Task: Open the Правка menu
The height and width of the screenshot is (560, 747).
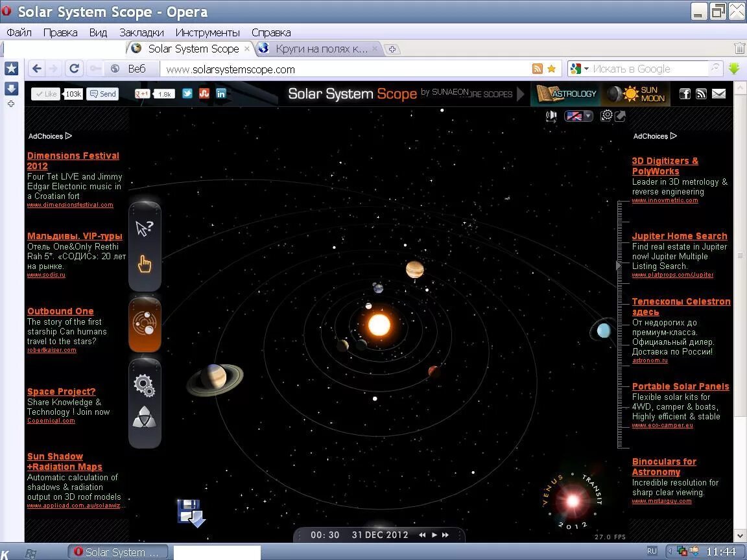Action: (x=60, y=32)
